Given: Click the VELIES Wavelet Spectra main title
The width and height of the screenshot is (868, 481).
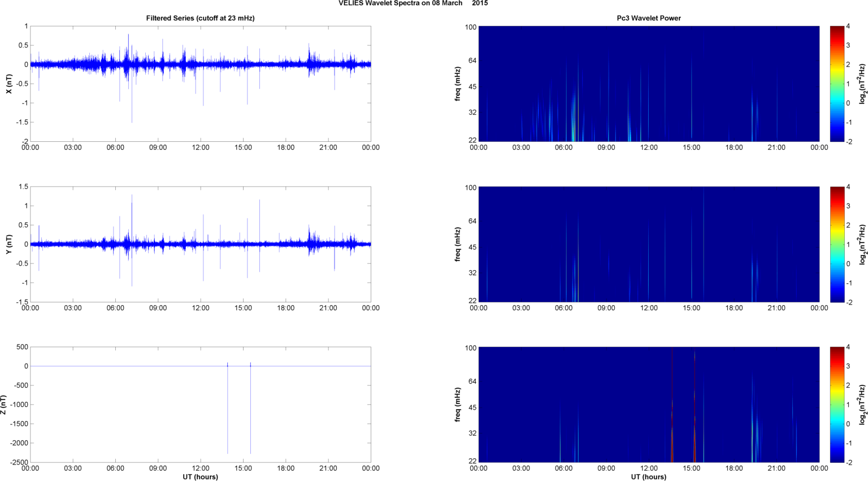Looking at the screenshot, I should [x=413, y=3].
